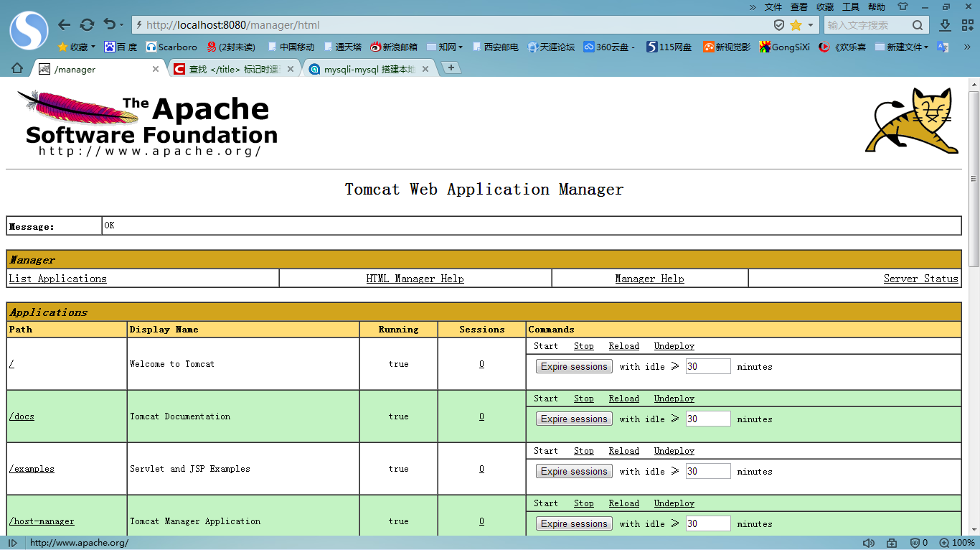Open the HTML Manager Help link

click(415, 279)
